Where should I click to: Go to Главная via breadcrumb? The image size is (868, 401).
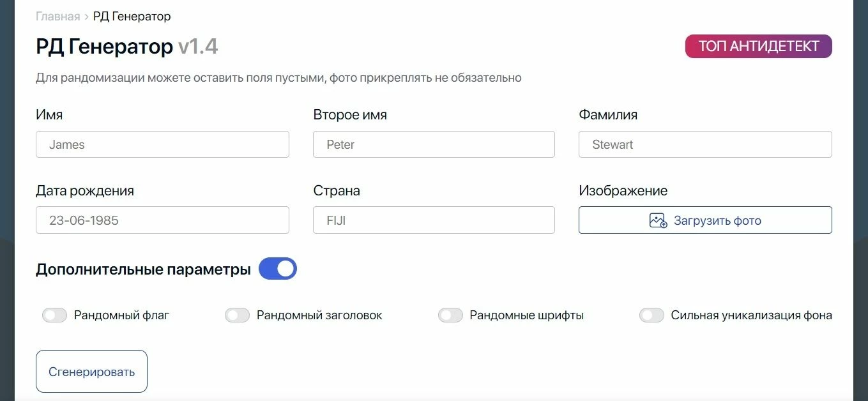[58, 17]
